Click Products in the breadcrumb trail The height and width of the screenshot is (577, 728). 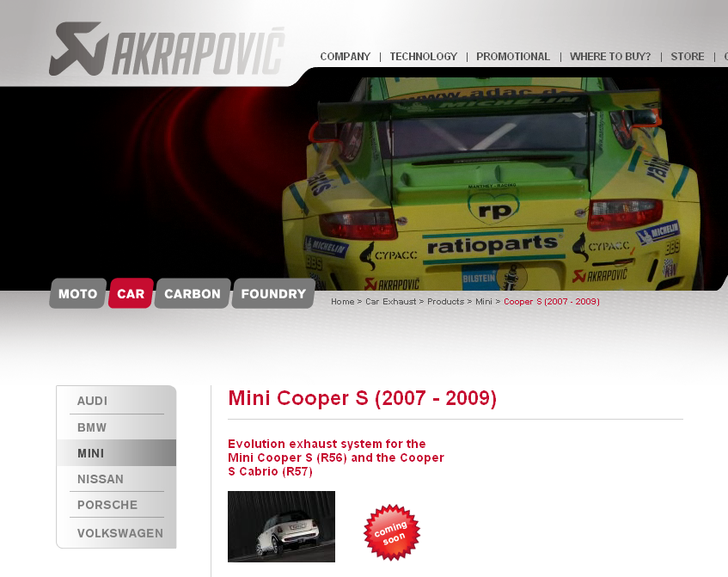click(x=445, y=302)
